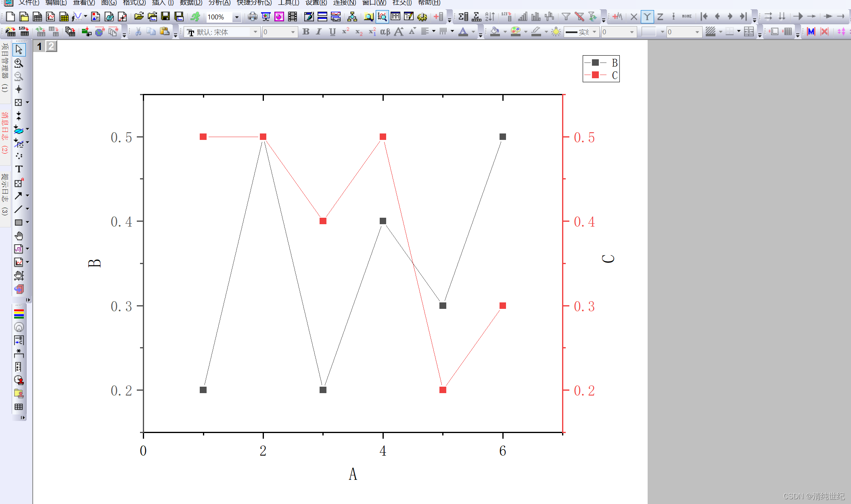Image resolution: width=851 pixels, height=504 pixels.
Task: Click the Save project floppy icon
Action: [x=165, y=17]
